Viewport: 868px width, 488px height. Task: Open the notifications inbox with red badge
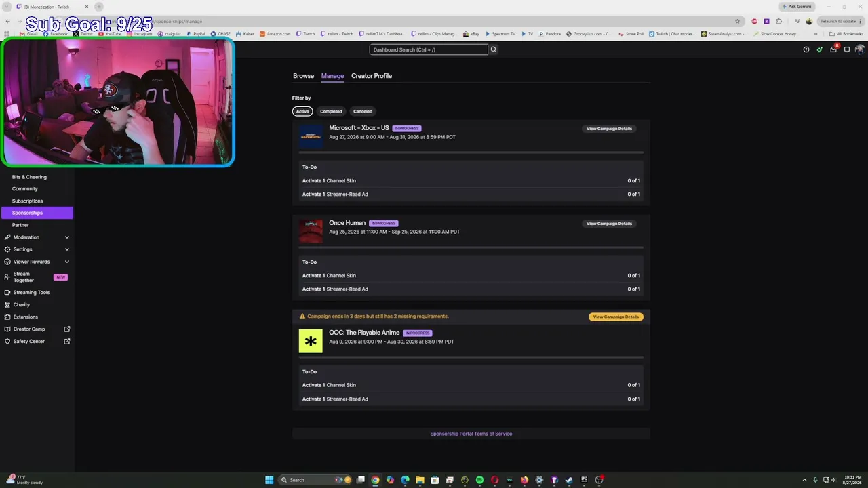pos(833,49)
